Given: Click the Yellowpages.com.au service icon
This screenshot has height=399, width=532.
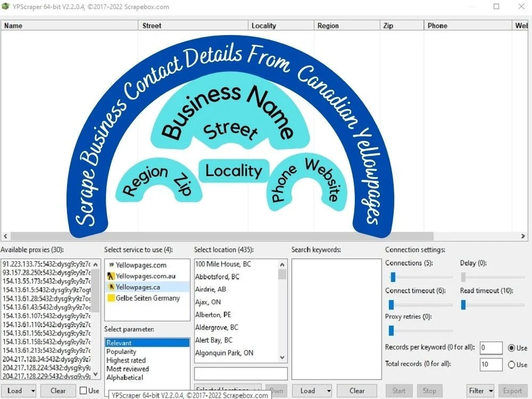Looking at the screenshot, I should pos(111,276).
